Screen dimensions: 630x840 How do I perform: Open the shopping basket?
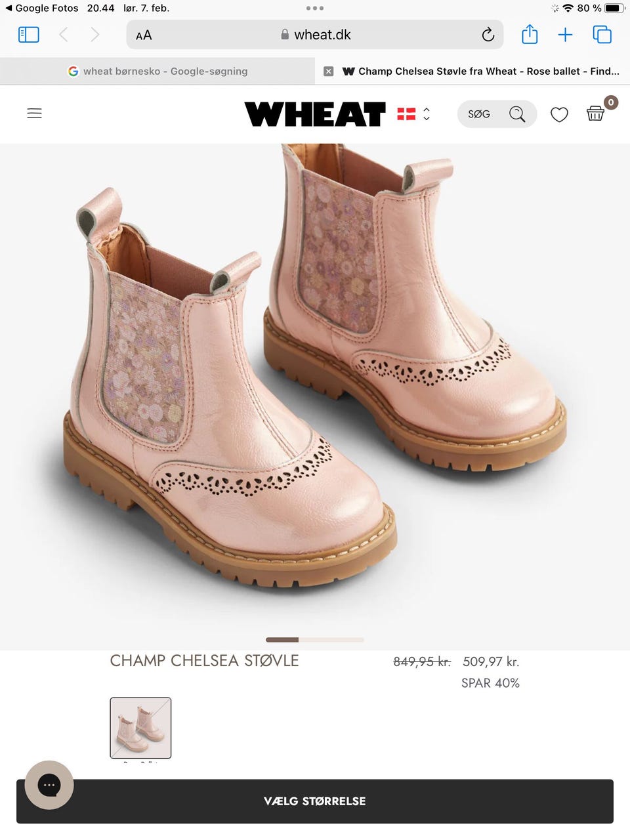click(596, 114)
